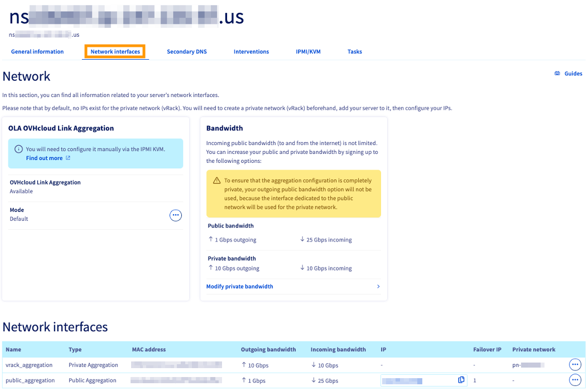
Task: Click the Public Aggregation type cell
Action: pyautogui.click(x=92, y=380)
